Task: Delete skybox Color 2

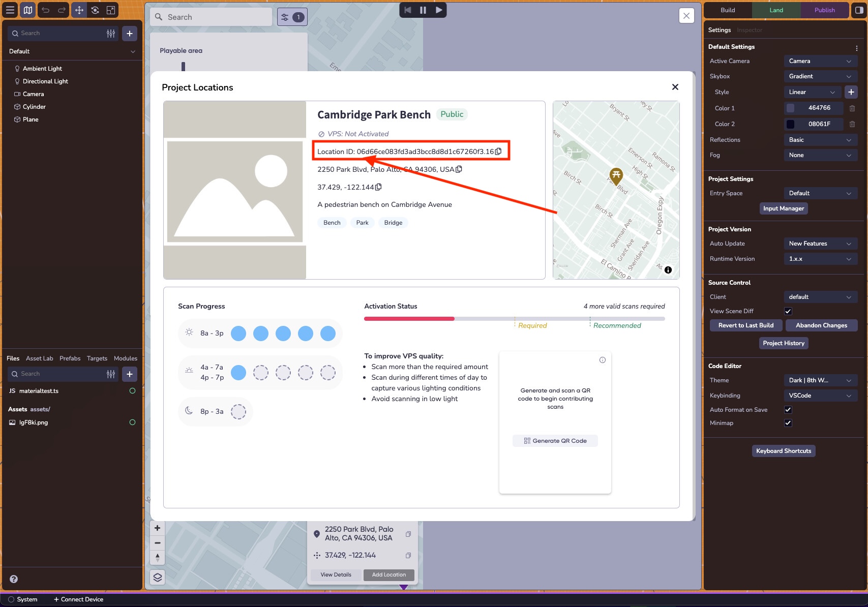Action: tap(852, 124)
